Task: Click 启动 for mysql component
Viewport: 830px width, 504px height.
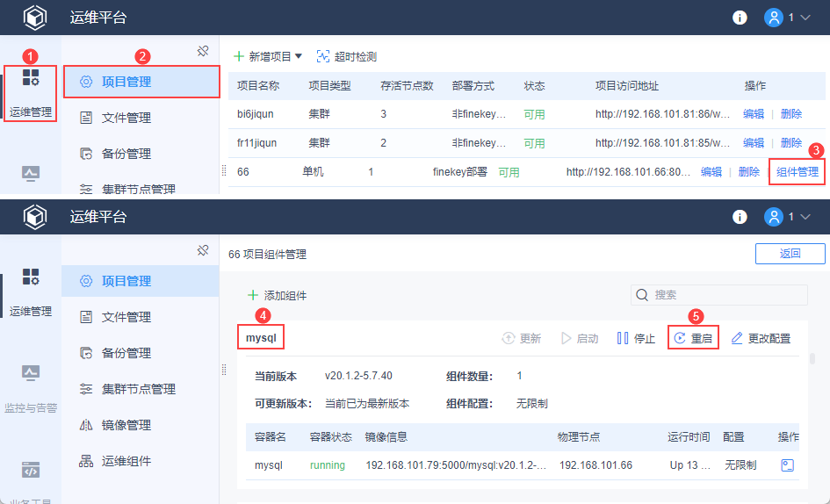Action: pyautogui.click(x=580, y=338)
